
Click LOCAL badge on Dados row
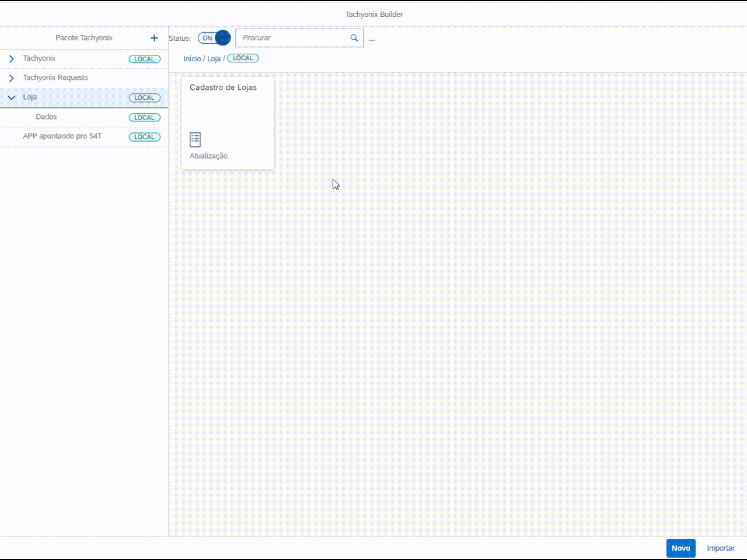pyautogui.click(x=144, y=117)
